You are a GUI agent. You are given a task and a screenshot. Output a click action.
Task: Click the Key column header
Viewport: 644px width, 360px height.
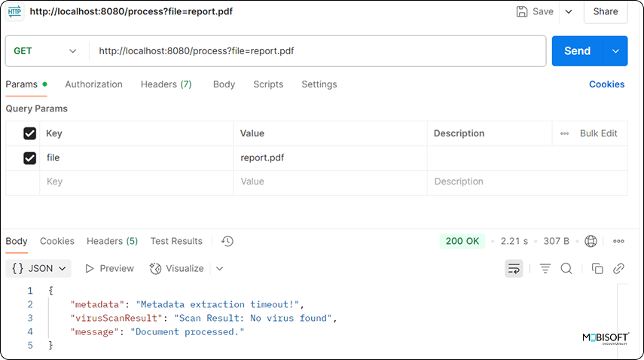coord(53,133)
